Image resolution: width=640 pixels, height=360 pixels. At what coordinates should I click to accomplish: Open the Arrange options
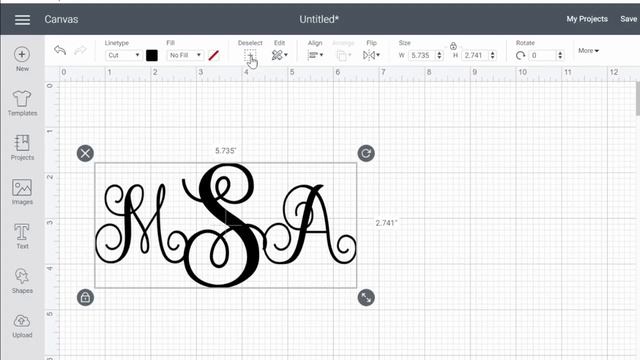click(x=343, y=55)
